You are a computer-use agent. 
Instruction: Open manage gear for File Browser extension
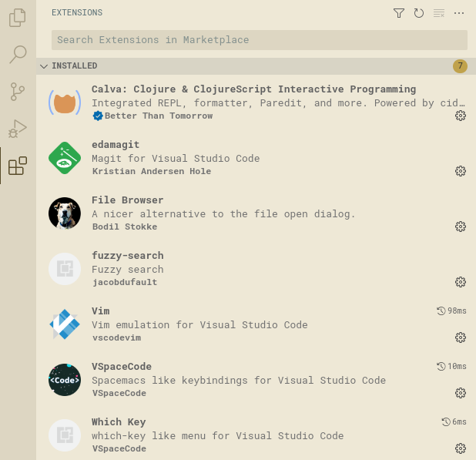click(x=461, y=227)
